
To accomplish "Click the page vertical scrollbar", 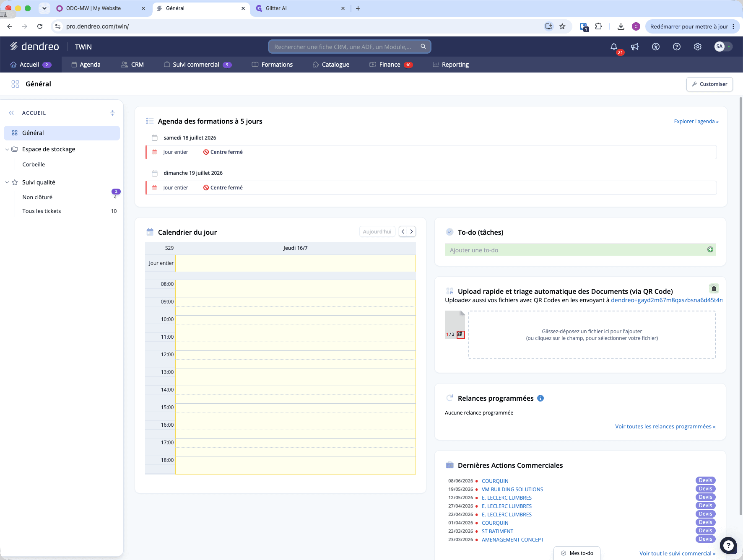I will pyautogui.click(x=740, y=306).
